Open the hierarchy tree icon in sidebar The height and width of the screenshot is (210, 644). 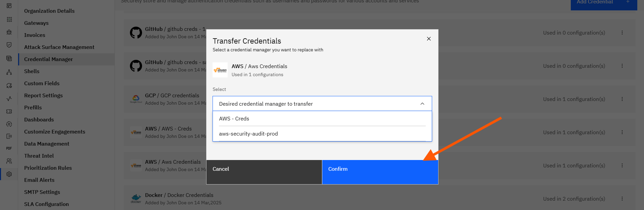[9, 72]
